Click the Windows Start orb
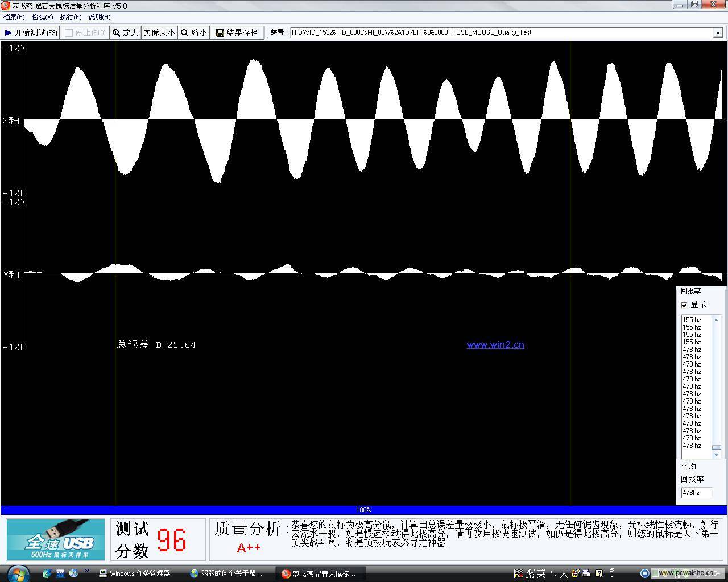This screenshot has width=728, height=582. tap(18, 573)
